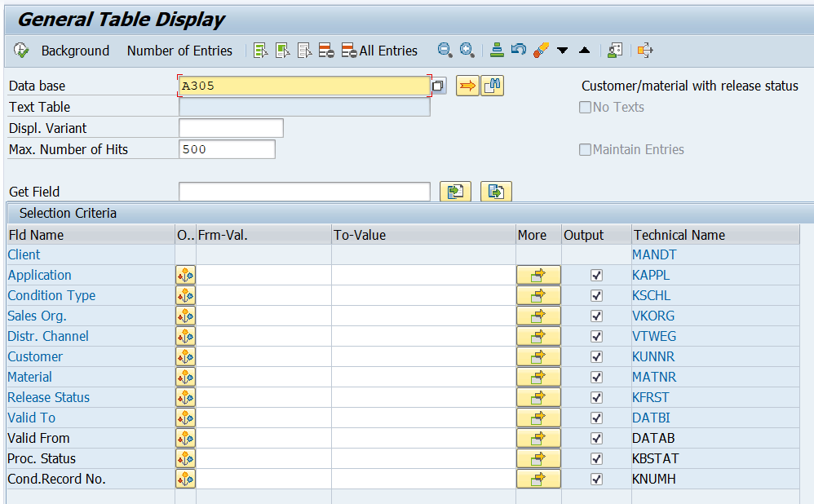Open selection options for Customer row

[185, 356]
